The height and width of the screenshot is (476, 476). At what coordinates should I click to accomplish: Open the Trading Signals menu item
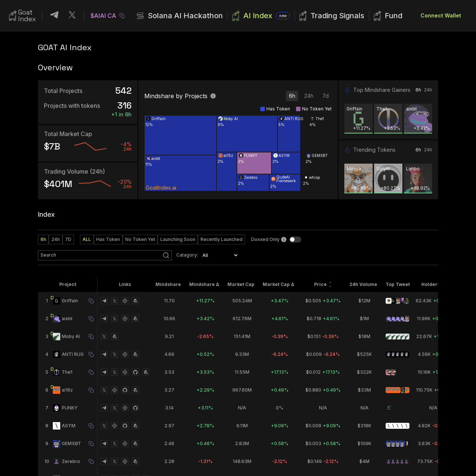tap(337, 16)
